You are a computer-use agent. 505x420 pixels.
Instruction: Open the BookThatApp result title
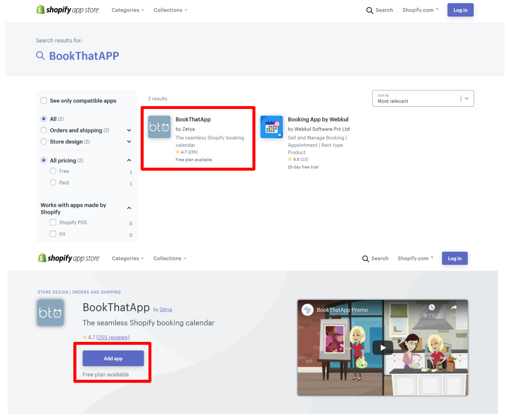pos(193,120)
